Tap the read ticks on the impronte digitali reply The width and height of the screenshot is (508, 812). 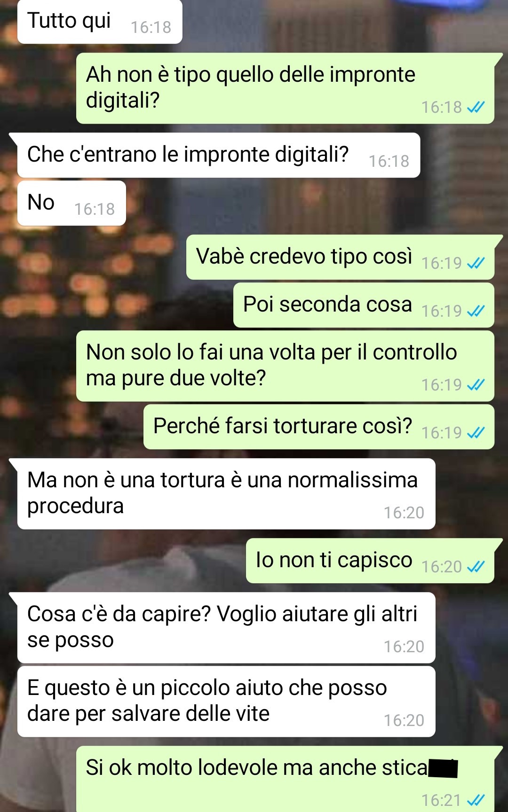pyautogui.click(x=476, y=107)
